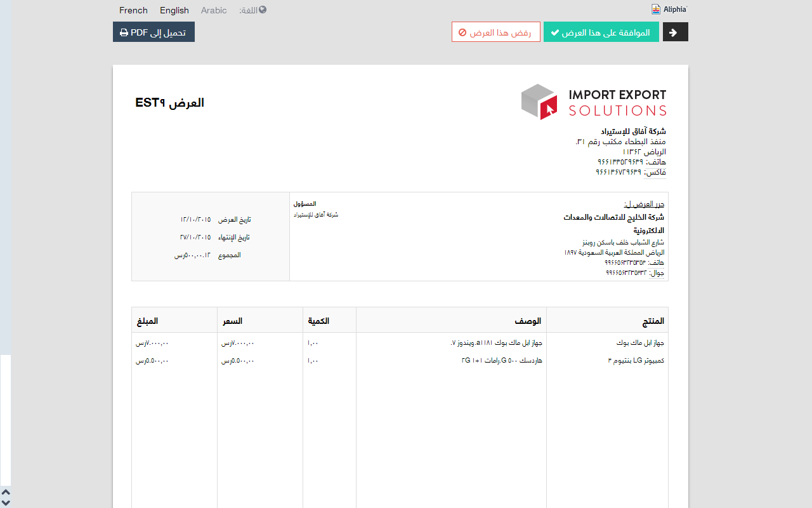Download the estimate as PDF
Image resolution: width=812 pixels, height=508 pixels.
tap(154, 32)
